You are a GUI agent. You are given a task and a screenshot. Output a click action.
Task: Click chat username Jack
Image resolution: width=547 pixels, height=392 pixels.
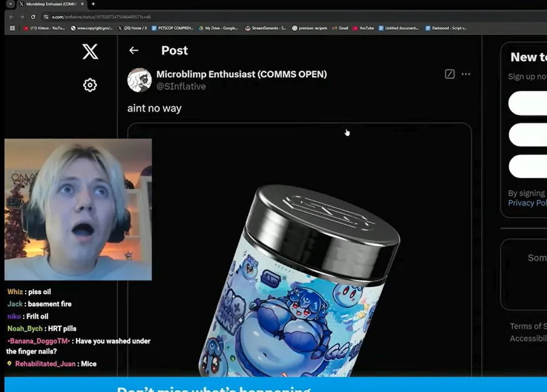tap(15, 304)
